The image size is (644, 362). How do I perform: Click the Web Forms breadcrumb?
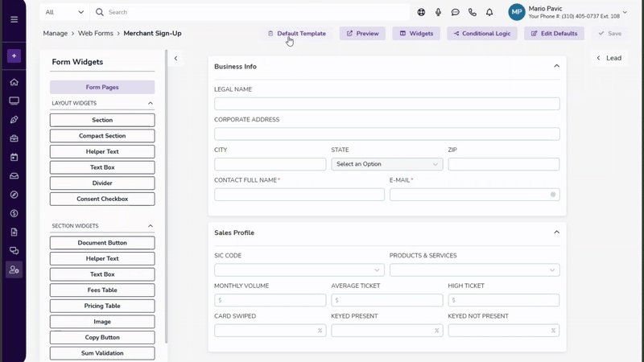95,34
